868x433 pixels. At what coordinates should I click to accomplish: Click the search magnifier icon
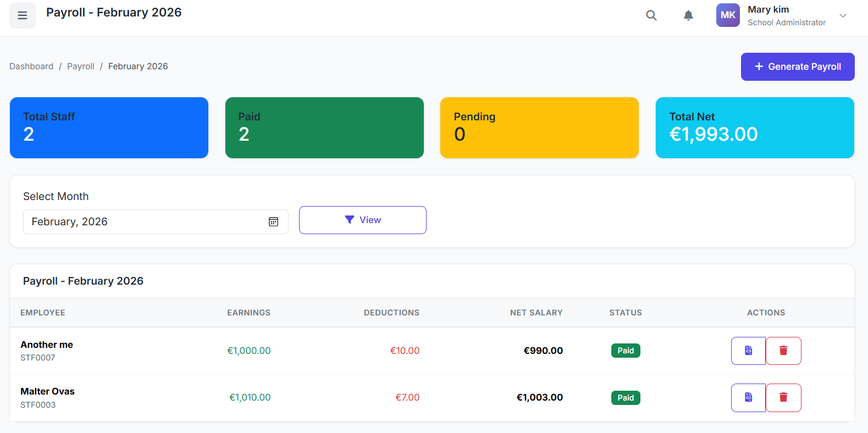[x=651, y=15]
